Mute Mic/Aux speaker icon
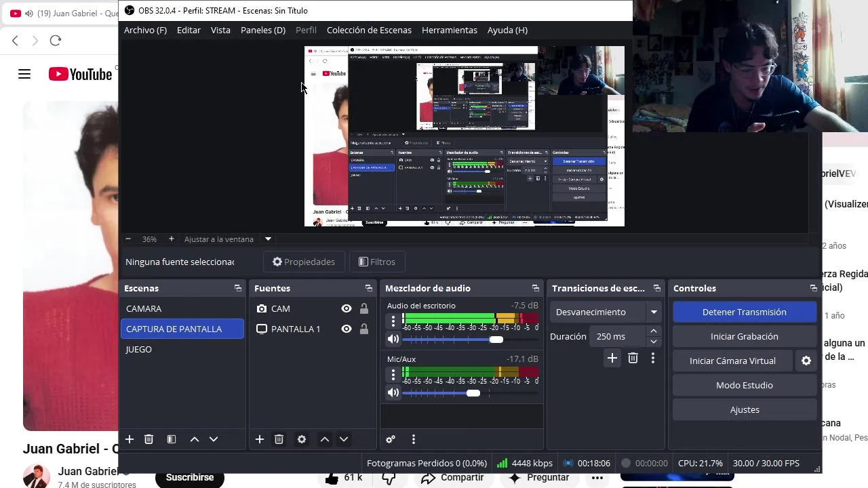The width and height of the screenshot is (868, 488). (x=393, y=392)
